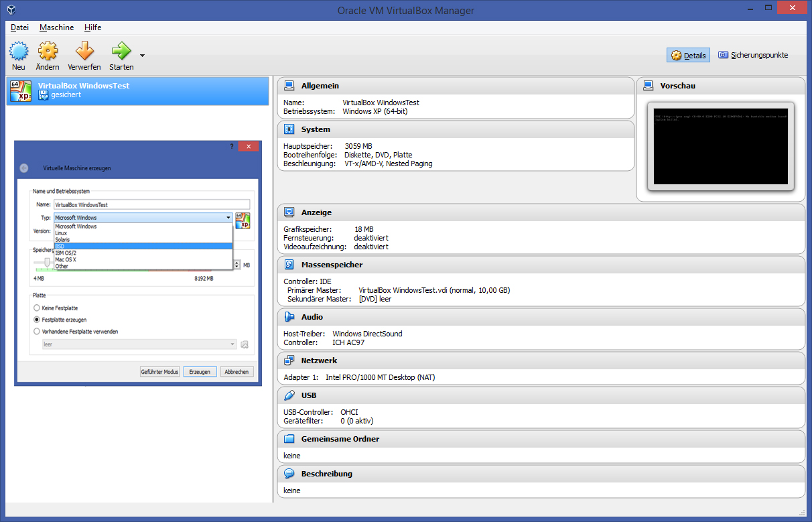
Task: Maximize the VirtualBox Manager window
Action: point(768,8)
